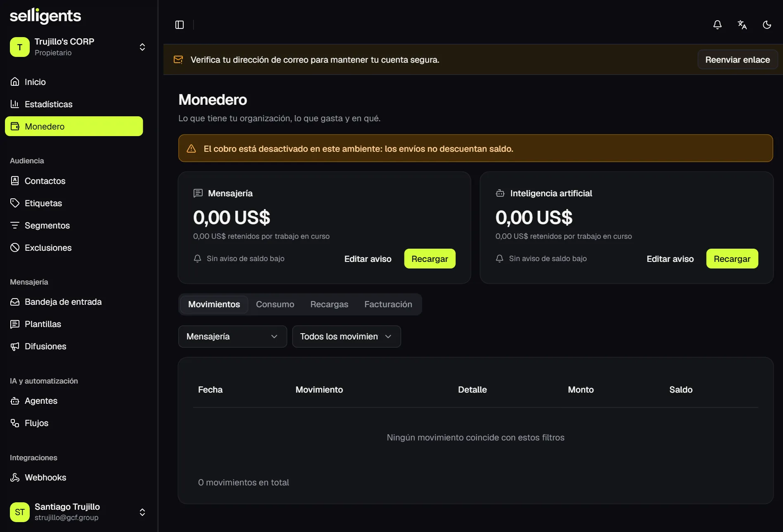Screen dimensions: 783x532
Task: Switch theme with the moon icon
Action: pos(767,25)
